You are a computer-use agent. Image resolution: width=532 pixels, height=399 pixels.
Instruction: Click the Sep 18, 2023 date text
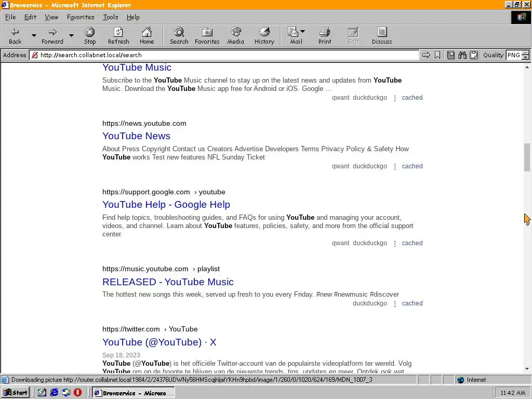[x=121, y=355]
